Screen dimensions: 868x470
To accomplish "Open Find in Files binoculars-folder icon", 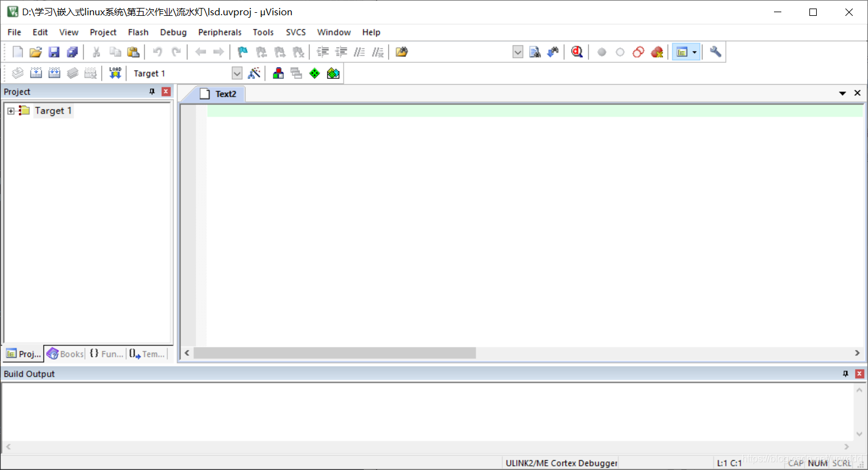I will click(x=401, y=52).
